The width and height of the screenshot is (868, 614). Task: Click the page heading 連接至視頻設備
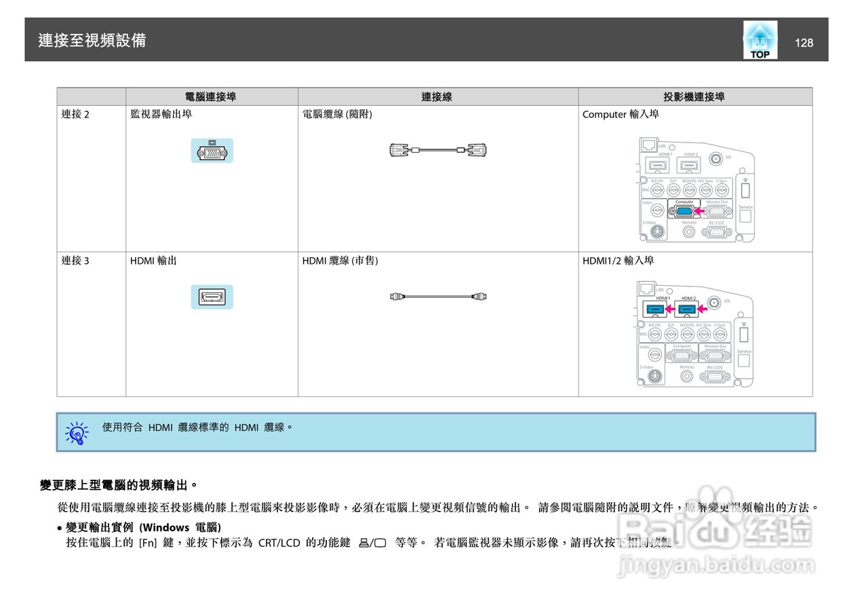(92, 41)
